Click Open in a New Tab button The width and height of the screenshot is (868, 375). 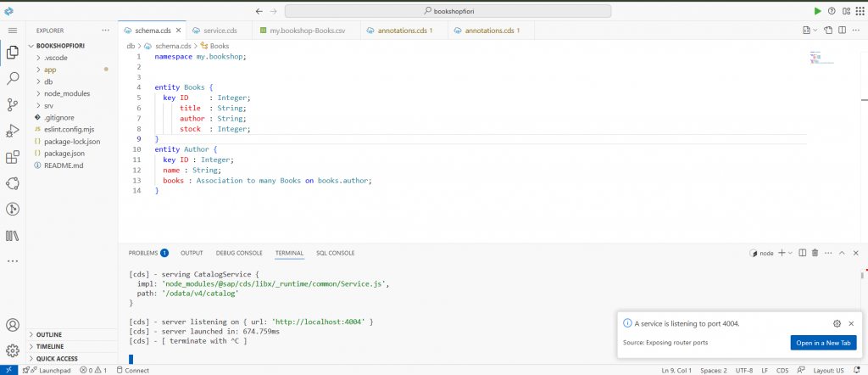click(x=823, y=343)
